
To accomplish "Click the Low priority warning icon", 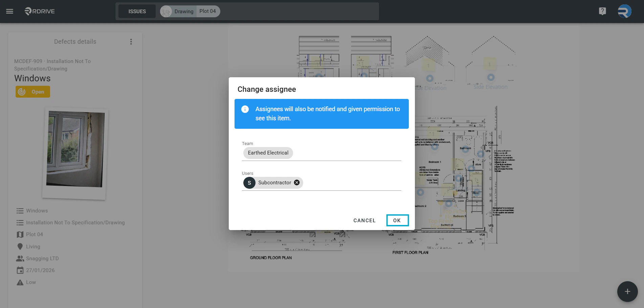I will click(x=20, y=282).
